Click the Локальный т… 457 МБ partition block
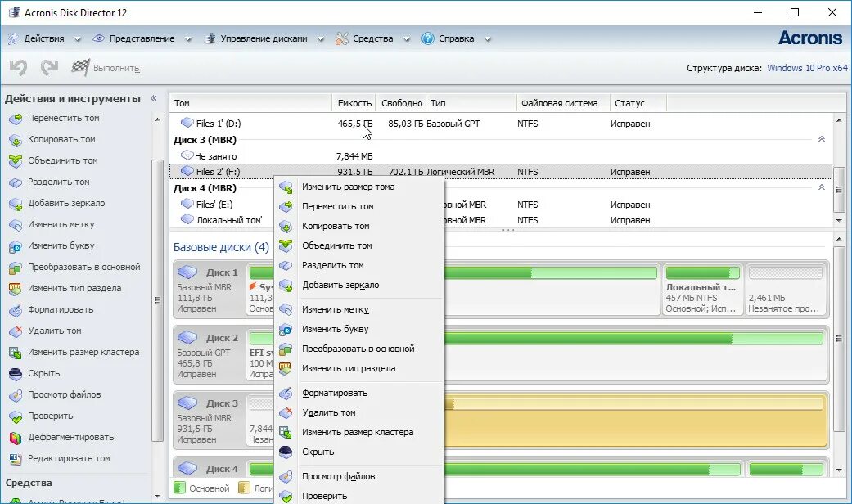This screenshot has width=852, height=504. coord(702,289)
